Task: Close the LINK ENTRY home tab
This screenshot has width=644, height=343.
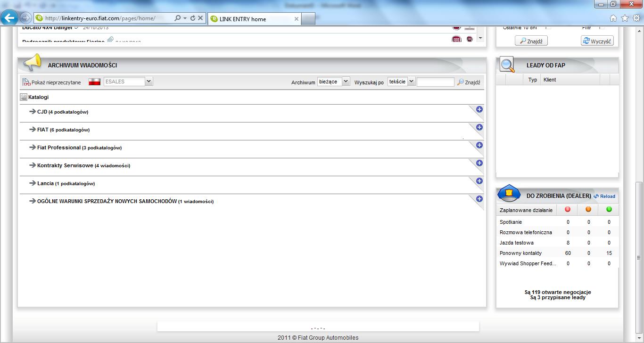Action: pos(297,19)
